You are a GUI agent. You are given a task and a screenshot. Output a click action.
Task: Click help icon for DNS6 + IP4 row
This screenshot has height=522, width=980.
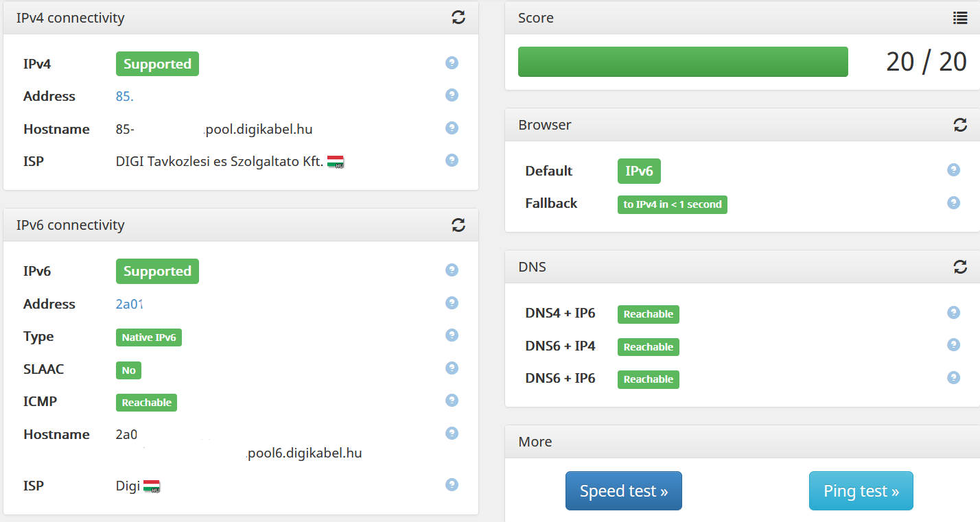pos(953,345)
